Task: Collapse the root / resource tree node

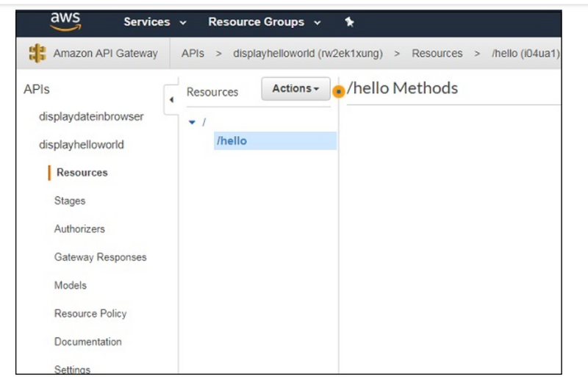Action: 193,122
